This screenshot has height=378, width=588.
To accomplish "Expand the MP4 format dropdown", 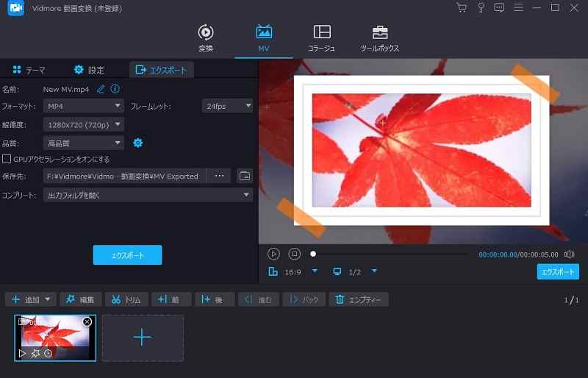I will [x=83, y=106].
